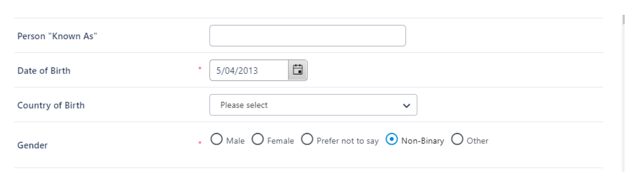
Task: Select the Female gender option
Action: point(258,139)
